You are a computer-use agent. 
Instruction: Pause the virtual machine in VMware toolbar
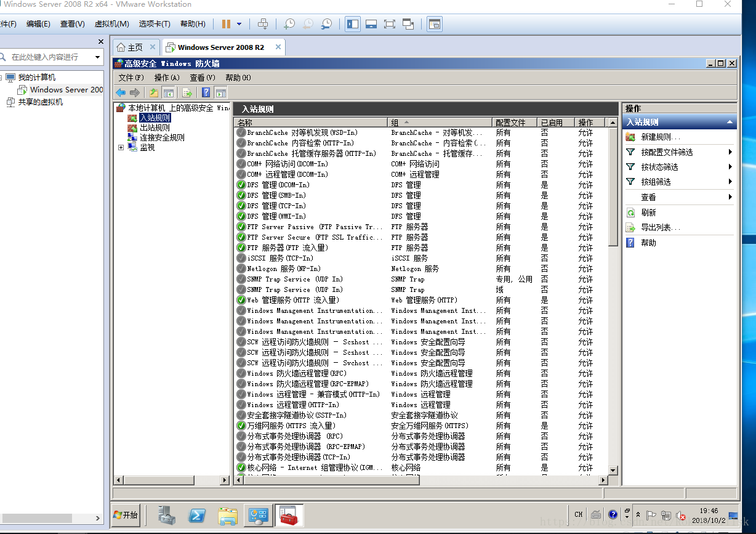[x=226, y=24]
